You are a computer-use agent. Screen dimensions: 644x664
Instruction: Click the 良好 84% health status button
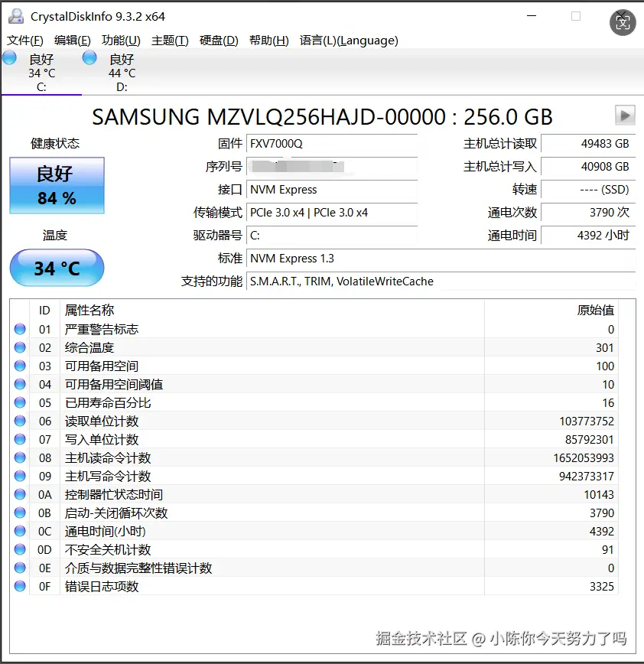pos(56,186)
